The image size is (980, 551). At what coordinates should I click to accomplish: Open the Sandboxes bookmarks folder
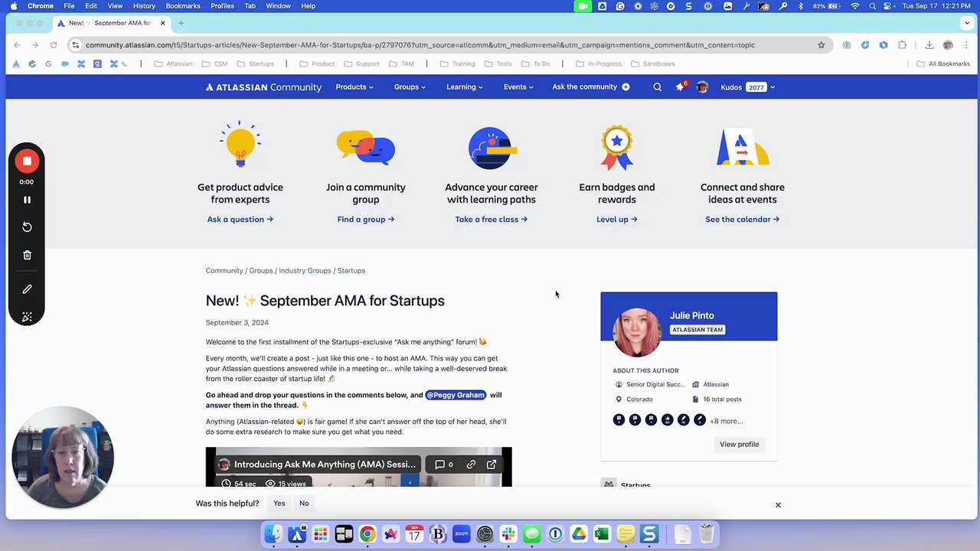coord(653,64)
